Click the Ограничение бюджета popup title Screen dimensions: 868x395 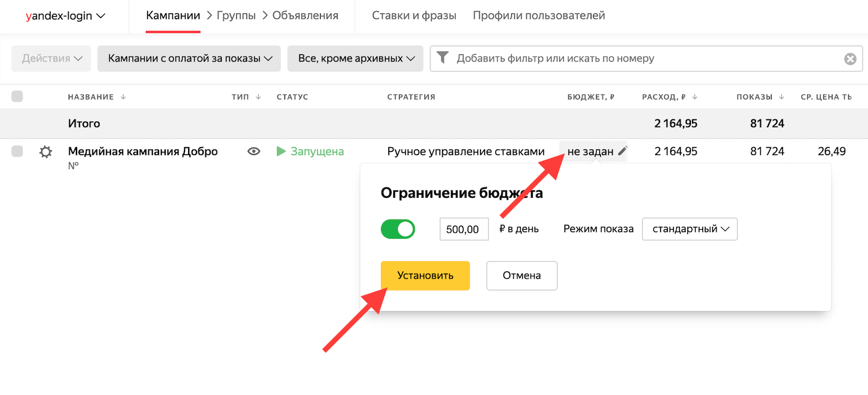(462, 193)
